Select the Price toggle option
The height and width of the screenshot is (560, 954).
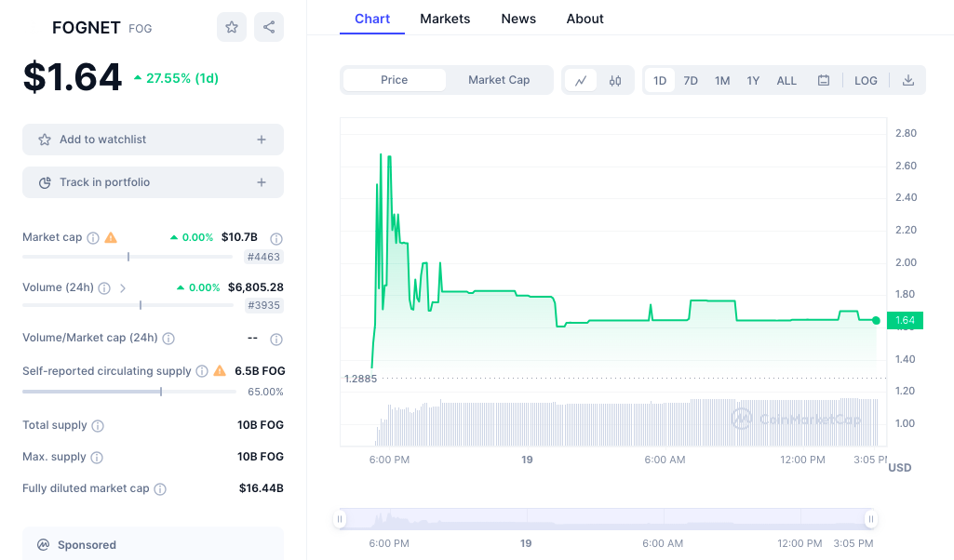[x=393, y=80]
